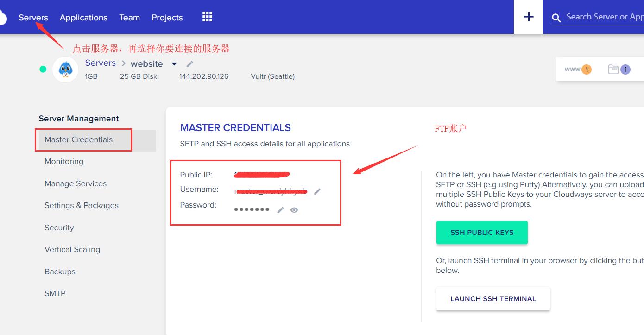Click the server bird avatar logo
The height and width of the screenshot is (335, 644).
tap(65, 70)
